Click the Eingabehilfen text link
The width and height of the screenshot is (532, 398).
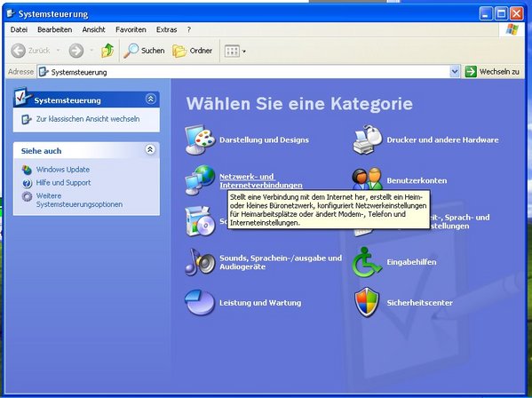(x=411, y=262)
